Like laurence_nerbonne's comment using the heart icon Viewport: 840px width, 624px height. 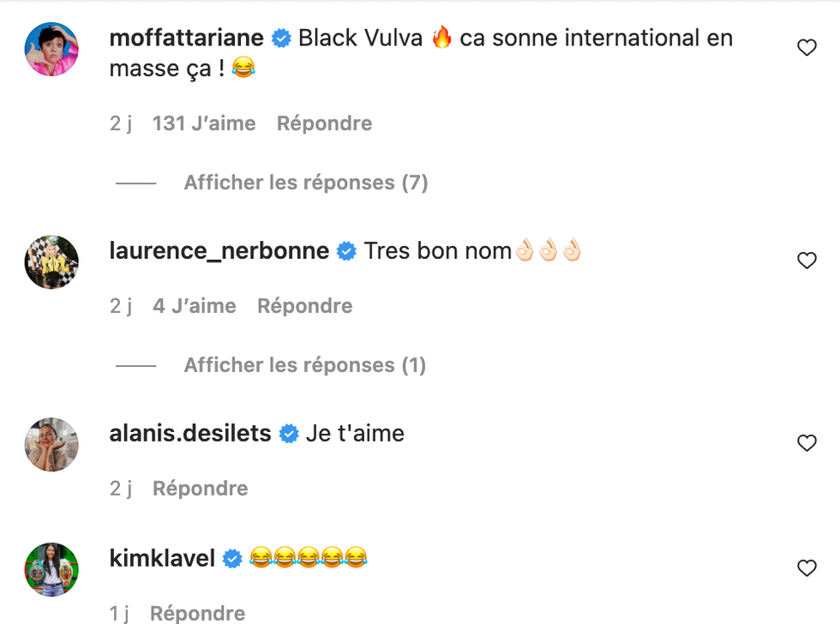[807, 260]
